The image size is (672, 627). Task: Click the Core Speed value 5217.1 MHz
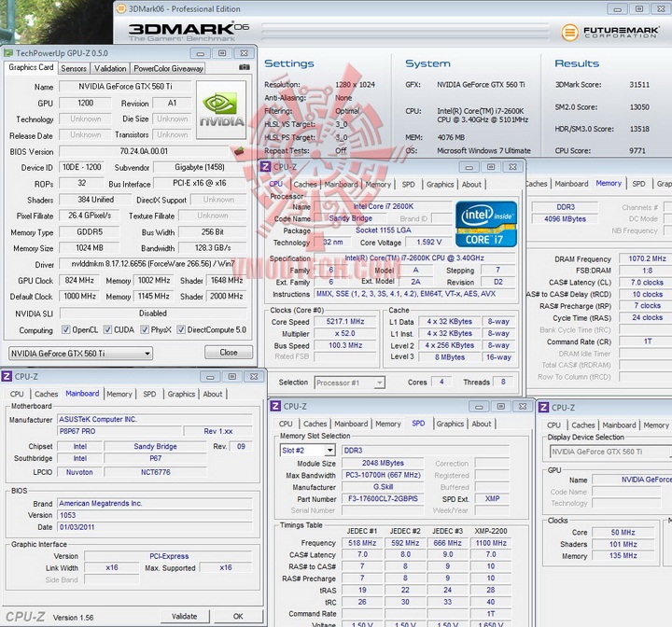tap(345, 321)
